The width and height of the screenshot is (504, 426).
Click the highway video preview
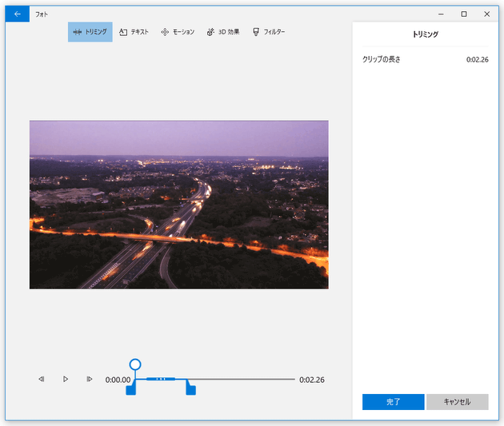178,205
